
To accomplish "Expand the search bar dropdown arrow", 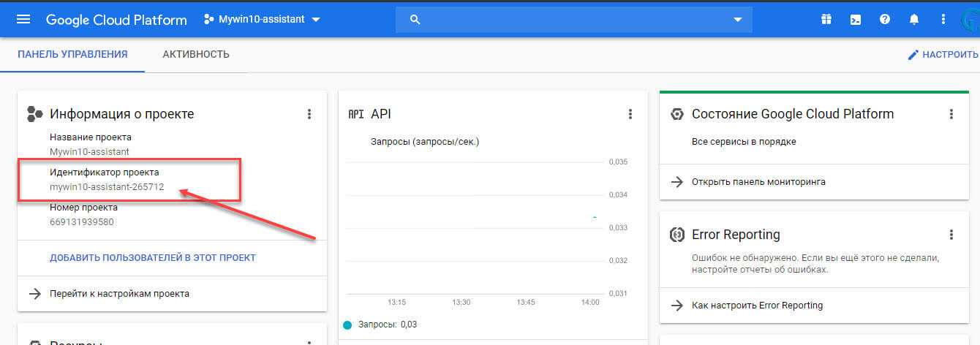I will click(737, 20).
